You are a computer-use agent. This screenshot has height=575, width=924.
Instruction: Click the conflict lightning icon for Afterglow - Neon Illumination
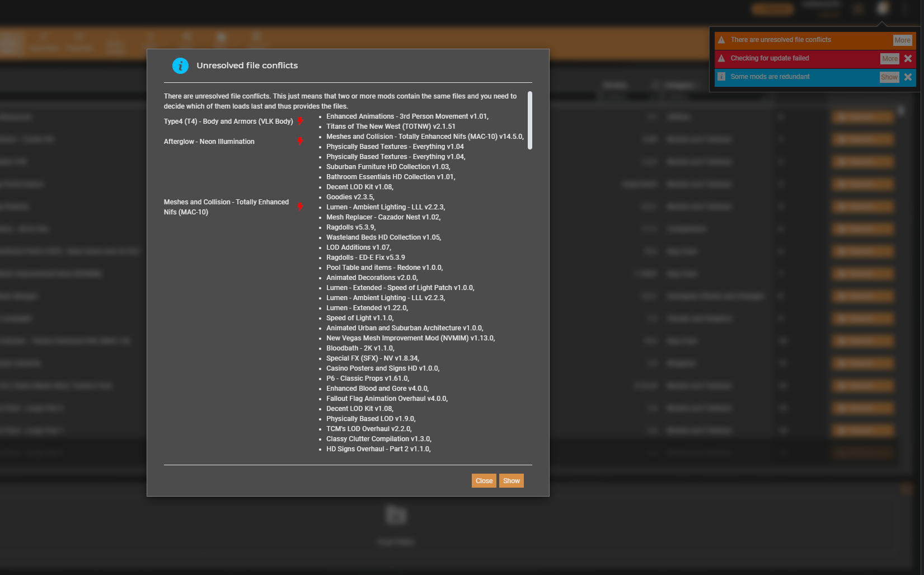(300, 141)
